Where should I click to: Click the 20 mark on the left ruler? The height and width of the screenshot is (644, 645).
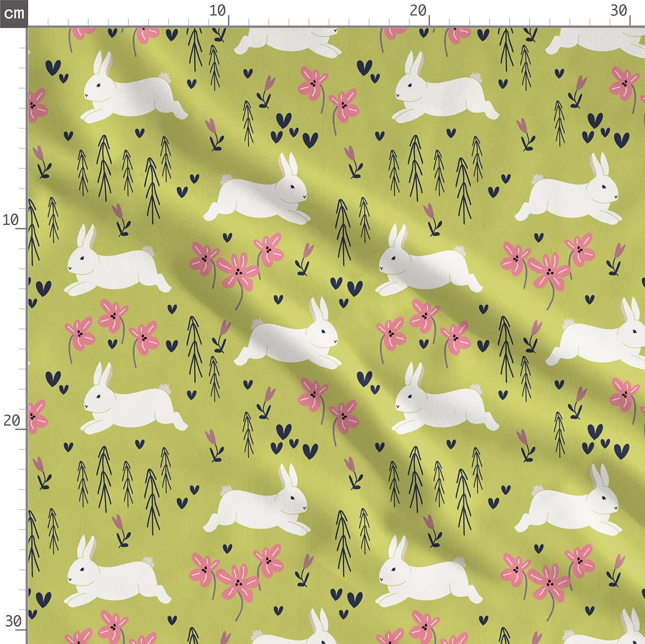point(12,420)
